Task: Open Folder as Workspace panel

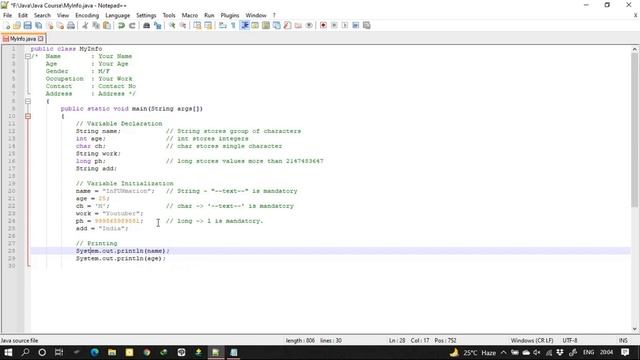Action: point(298,25)
